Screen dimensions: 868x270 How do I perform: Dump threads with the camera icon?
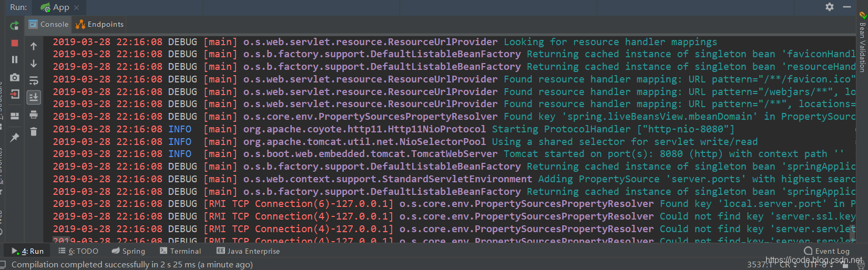[14, 78]
